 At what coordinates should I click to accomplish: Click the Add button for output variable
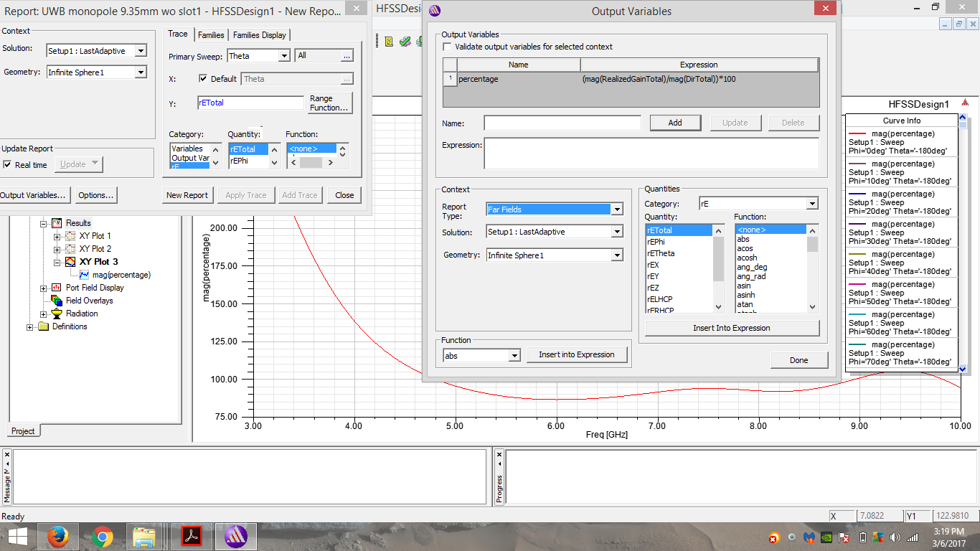click(x=675, y=123)
